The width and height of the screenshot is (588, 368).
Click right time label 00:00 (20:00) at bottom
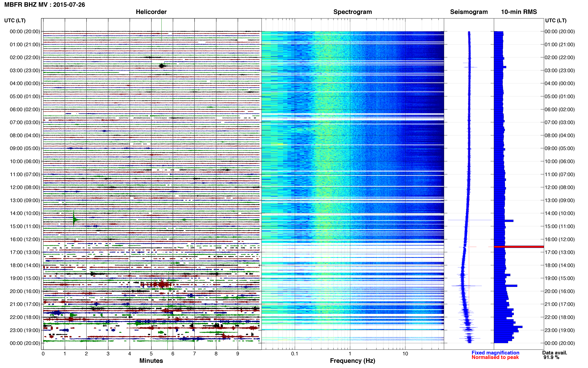560,343
